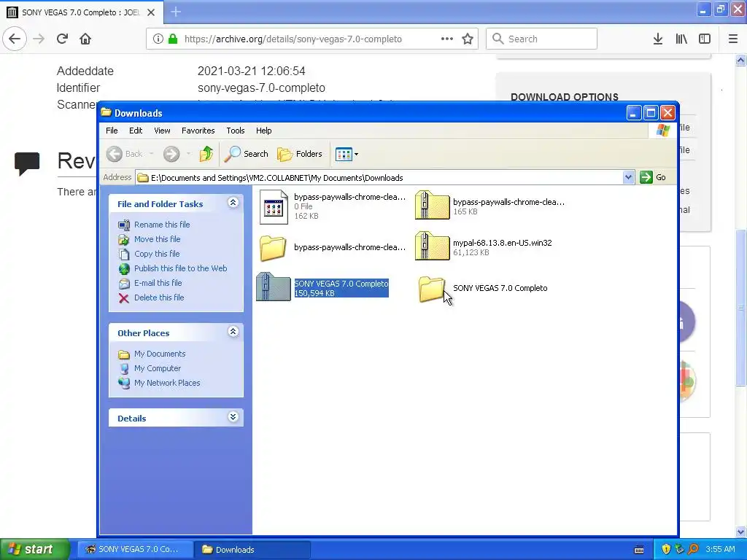The width and height of the screenshot is (747, 560).
Task: Click the Downloads address path field
Action: 379,178
